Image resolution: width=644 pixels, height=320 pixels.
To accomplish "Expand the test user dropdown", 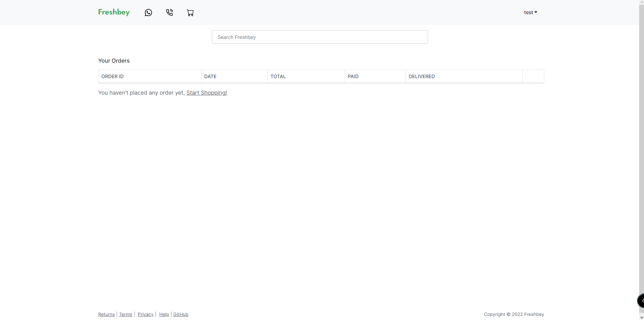I will [x=530, y=12].
